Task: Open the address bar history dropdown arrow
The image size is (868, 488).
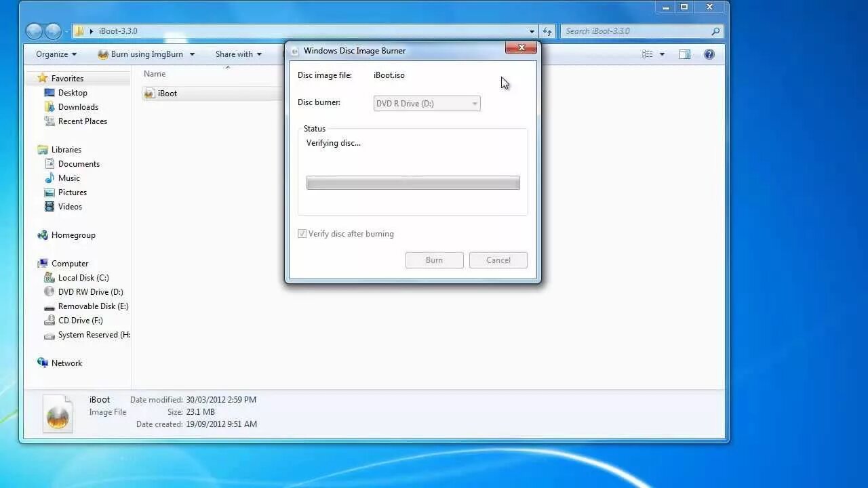Action: coord(532,31)
